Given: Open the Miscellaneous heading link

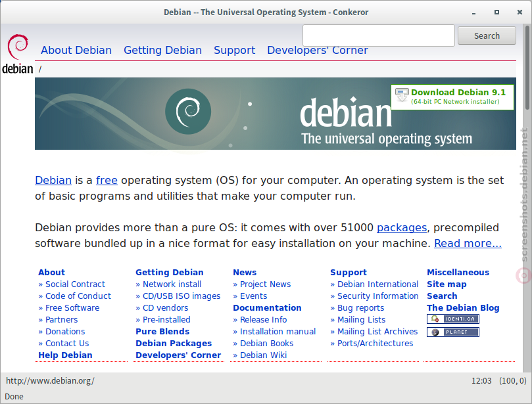Looking at the screenshot, I should click(458, 273).
